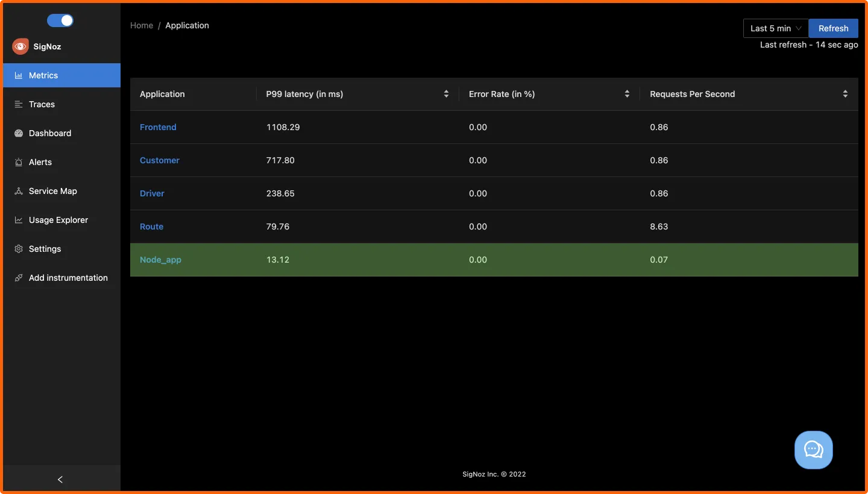Open the Dashboard section
The height and width of the screenshot is (494, 868).
tap(61, 133)
